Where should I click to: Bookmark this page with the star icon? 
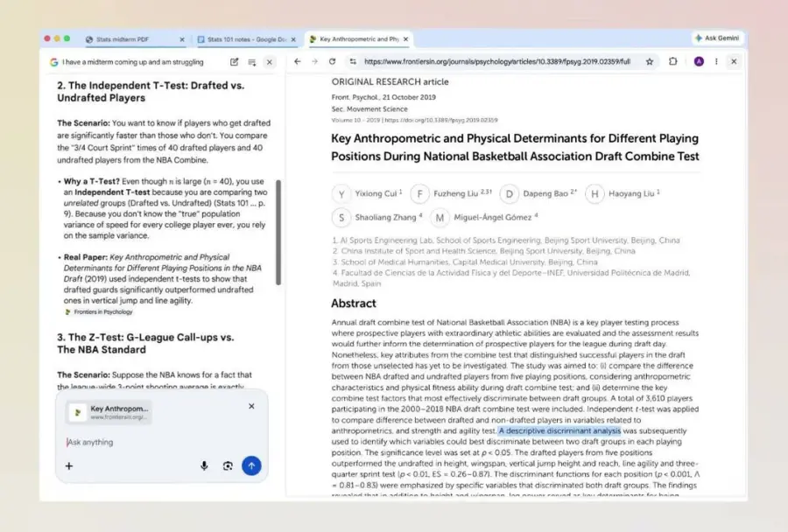(650, 61)
